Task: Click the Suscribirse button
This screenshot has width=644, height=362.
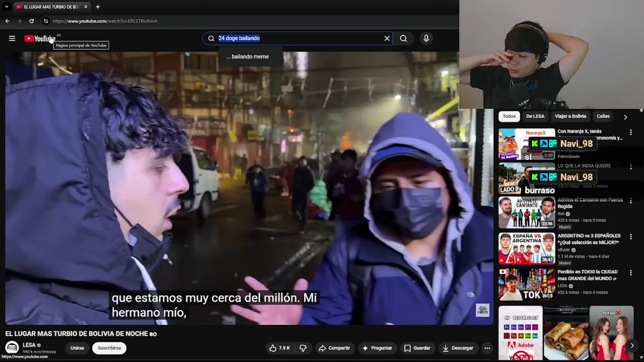Action: tap(109, 348)
